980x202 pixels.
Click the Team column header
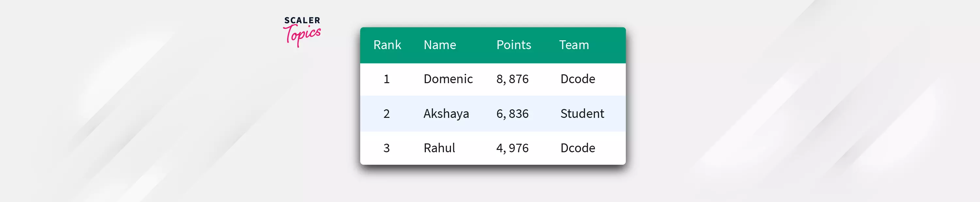coord(574,45)
